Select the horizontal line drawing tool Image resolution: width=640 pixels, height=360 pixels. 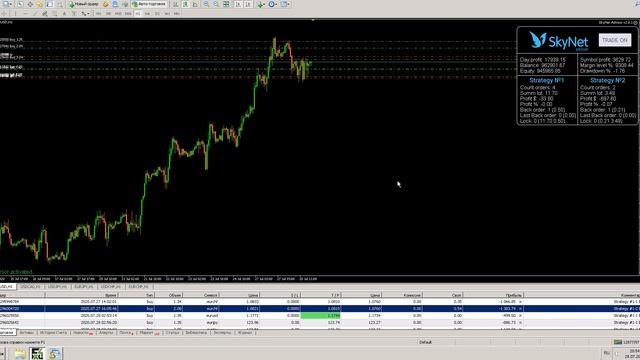pos(25,13)
